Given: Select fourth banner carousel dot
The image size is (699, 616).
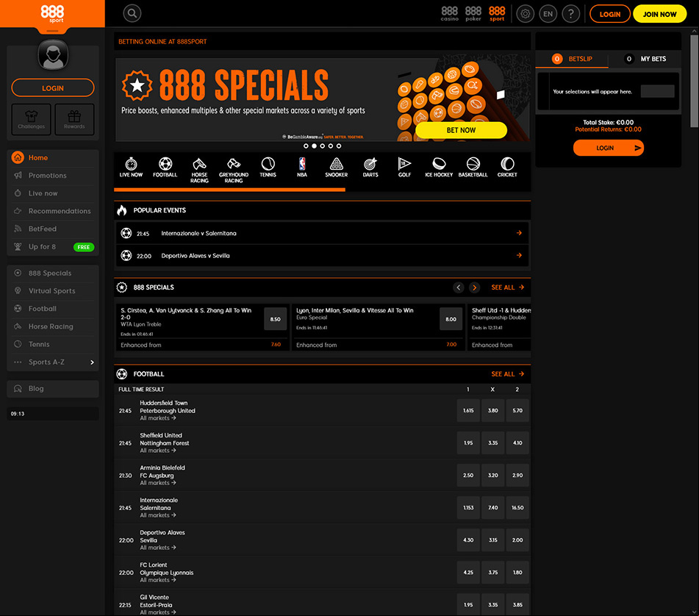Looking at the screenshot, I should click(330, 146).
